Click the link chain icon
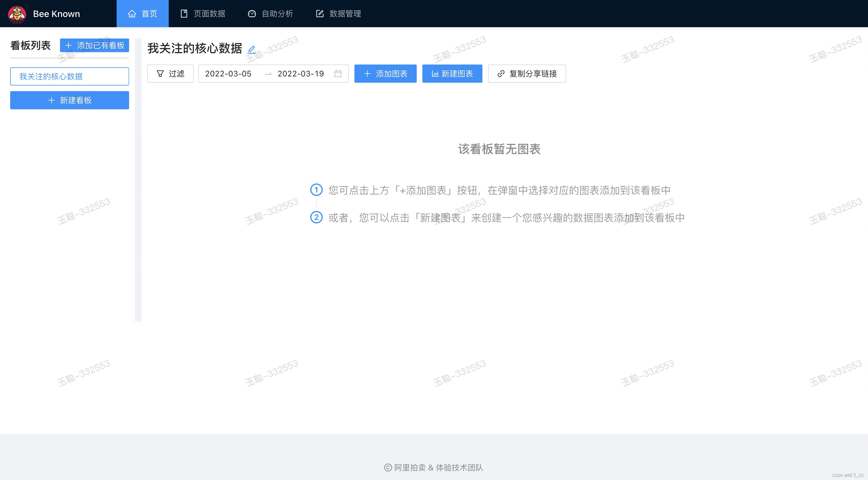 [501, 73]
